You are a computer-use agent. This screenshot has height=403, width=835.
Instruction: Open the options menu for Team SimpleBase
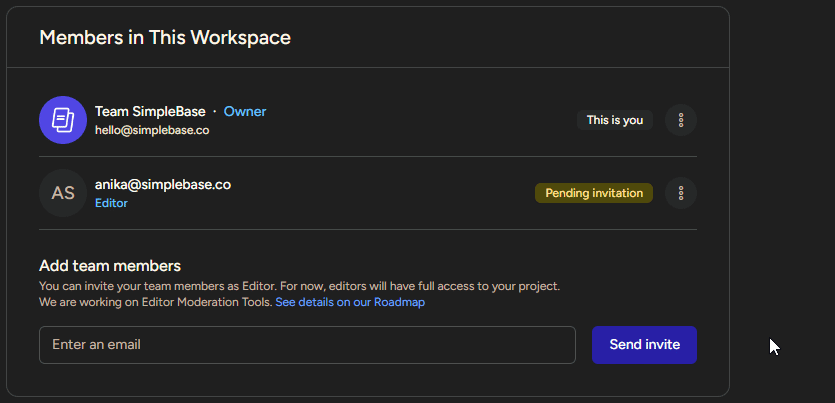681,120
